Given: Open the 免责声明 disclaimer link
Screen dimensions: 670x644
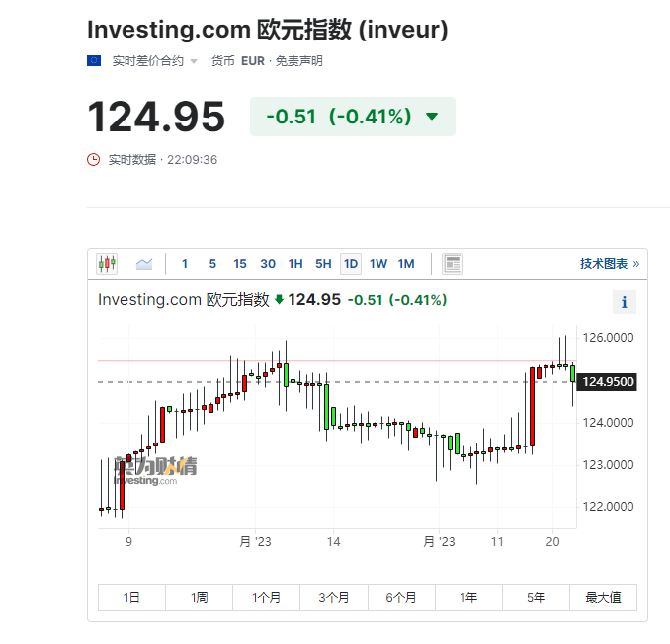Looking at the screenshot, I should [299, 61].
